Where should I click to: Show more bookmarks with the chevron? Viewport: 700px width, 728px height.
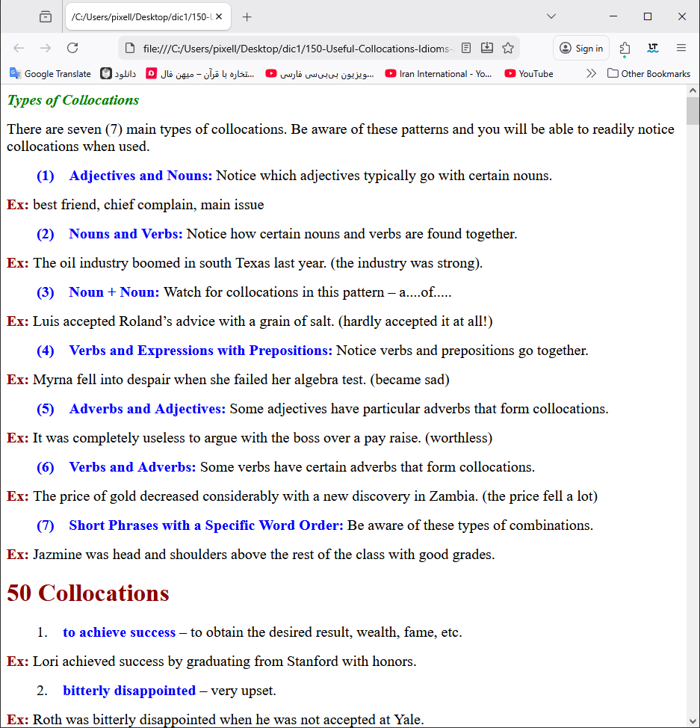click(591, 73)
